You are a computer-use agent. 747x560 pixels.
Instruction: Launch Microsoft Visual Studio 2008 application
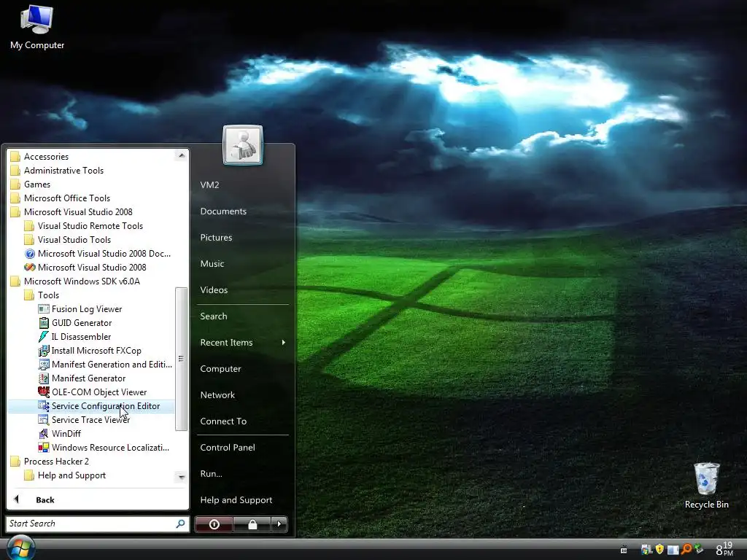tap(90, 267)
